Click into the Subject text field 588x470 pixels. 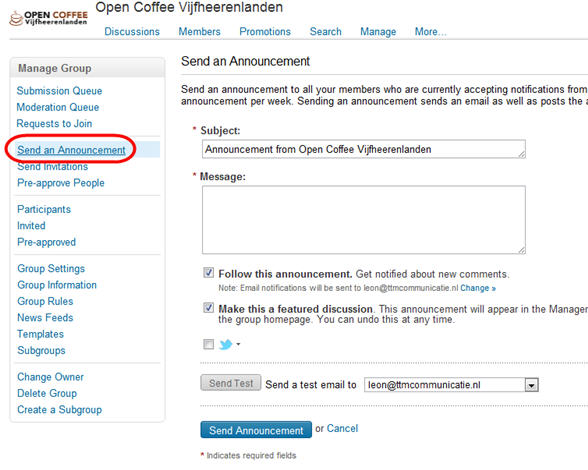coord(364,149)
